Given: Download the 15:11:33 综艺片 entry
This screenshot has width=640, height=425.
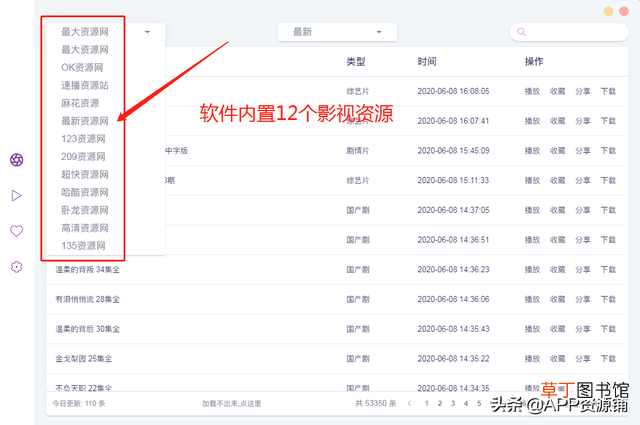Looking at the screenshot, I should [x=608, y=180].
